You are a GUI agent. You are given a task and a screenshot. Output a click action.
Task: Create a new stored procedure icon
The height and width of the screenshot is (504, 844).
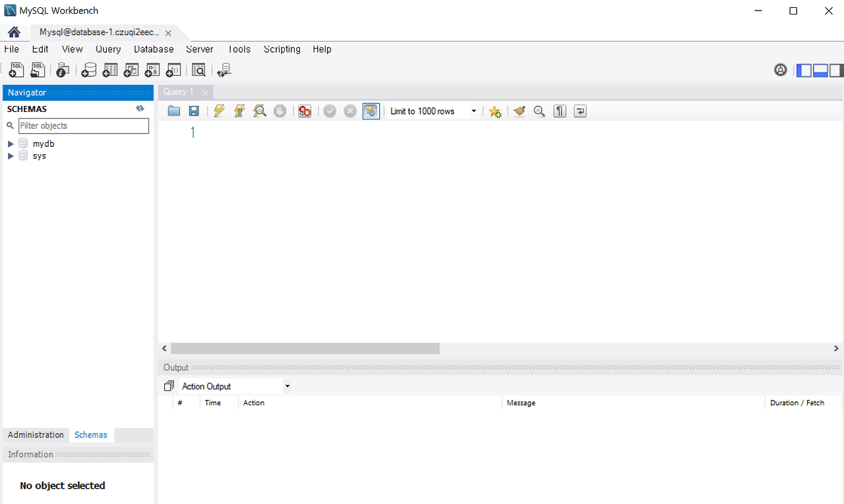(152, 70)
